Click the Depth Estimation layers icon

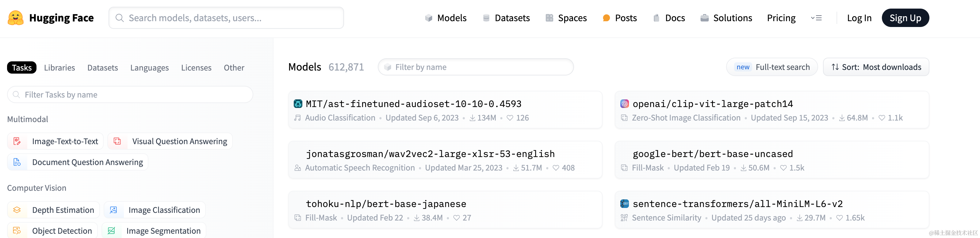click(x=17, y=210)
